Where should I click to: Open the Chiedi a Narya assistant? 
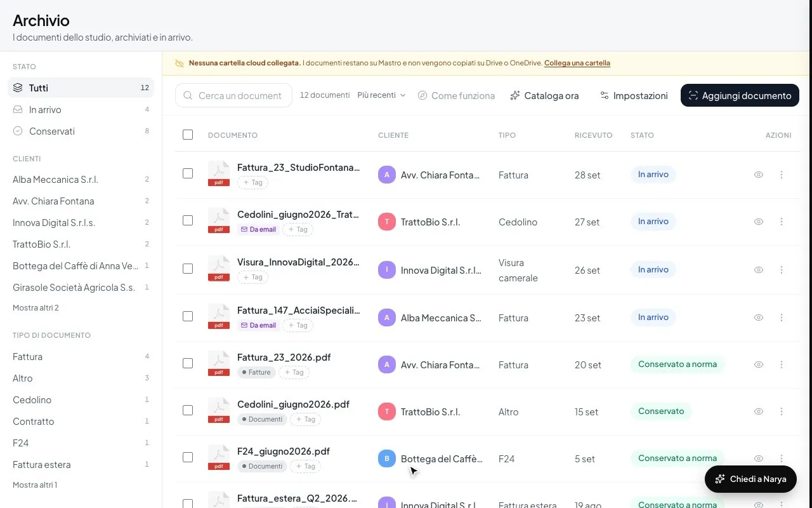click(750, 479)
